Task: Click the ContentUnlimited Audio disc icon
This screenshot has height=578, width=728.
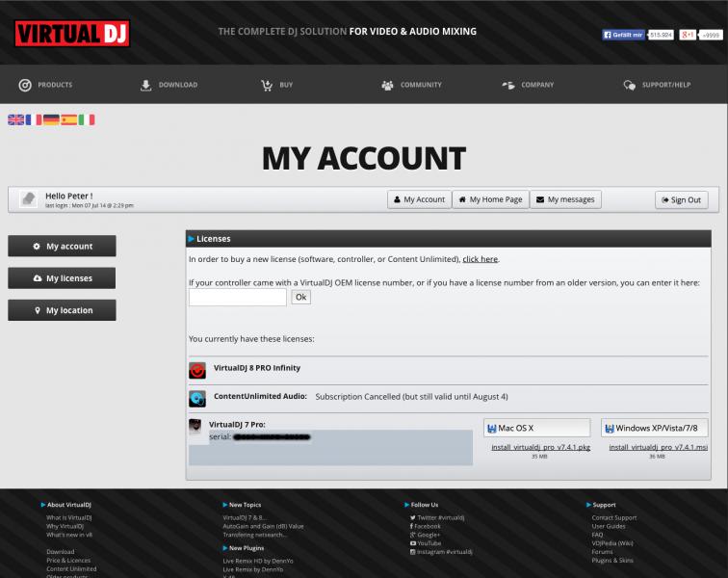Action: tap(197, 399)
